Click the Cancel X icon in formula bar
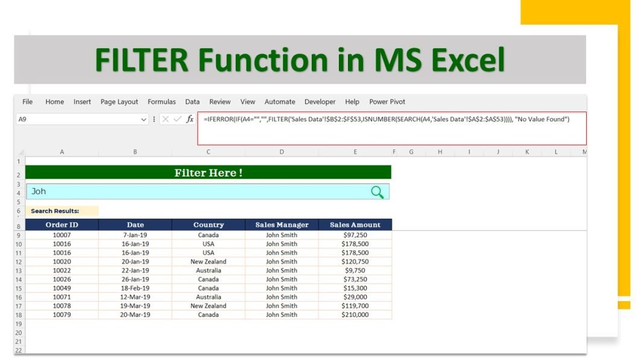Screen dimensions: 644x362 click(165, 119)
